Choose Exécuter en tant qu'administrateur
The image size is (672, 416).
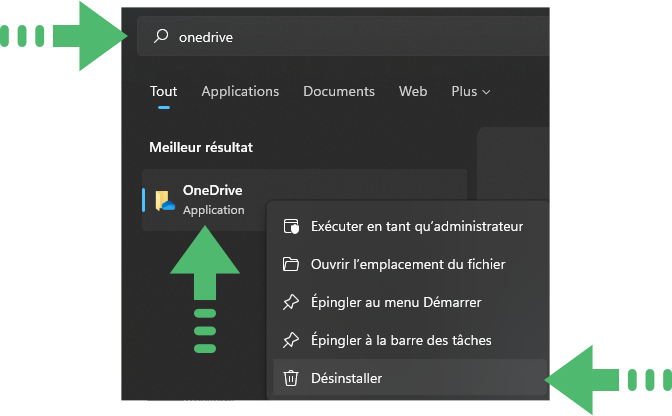(409, 226)
